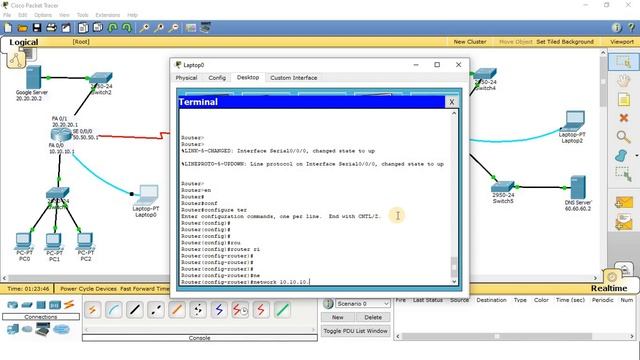640x360 pixels.
Task: Redo the action with green arrow
Action: [127, 28]
